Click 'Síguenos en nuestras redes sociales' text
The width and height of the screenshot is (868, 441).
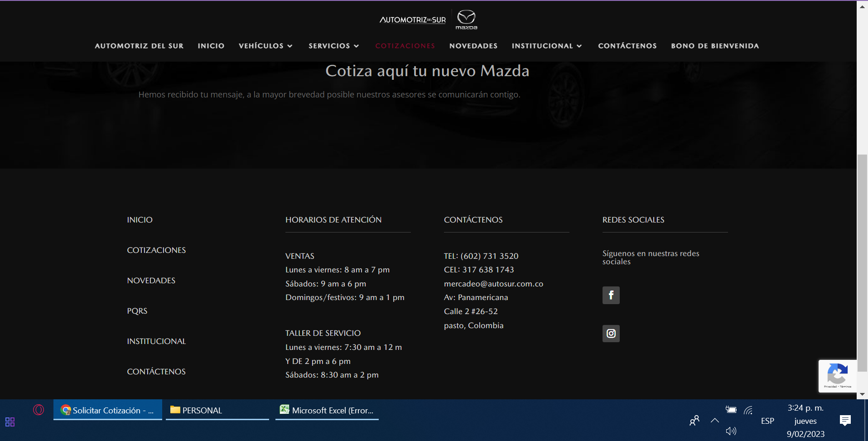tap(651, 257)
